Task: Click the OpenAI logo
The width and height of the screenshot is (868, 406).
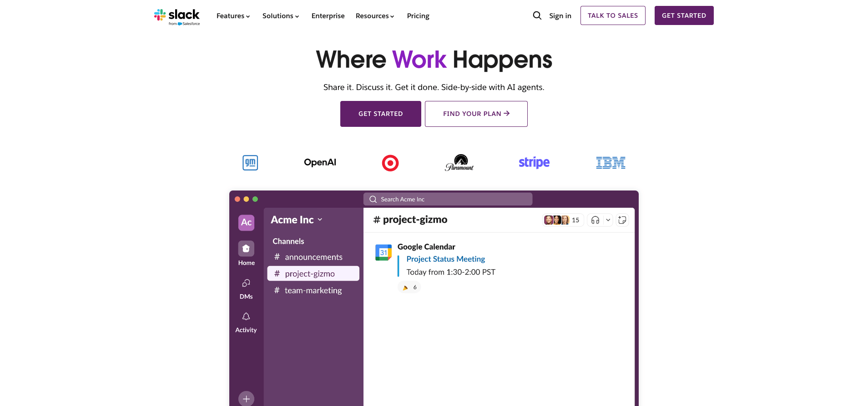Action: [320, 162]
